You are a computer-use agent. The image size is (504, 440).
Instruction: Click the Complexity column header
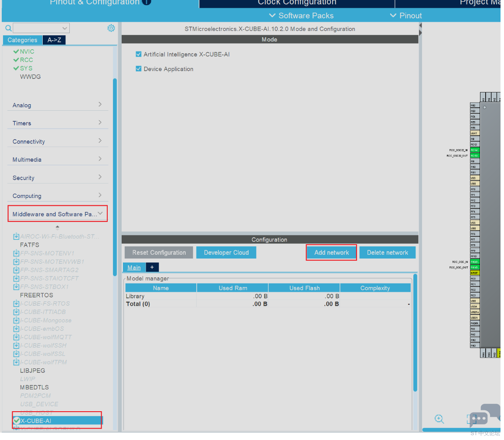click(x=375, y=288)
